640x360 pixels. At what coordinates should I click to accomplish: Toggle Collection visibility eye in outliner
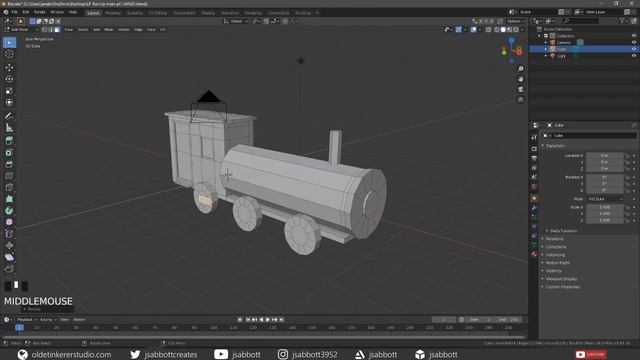click(634, 36)
